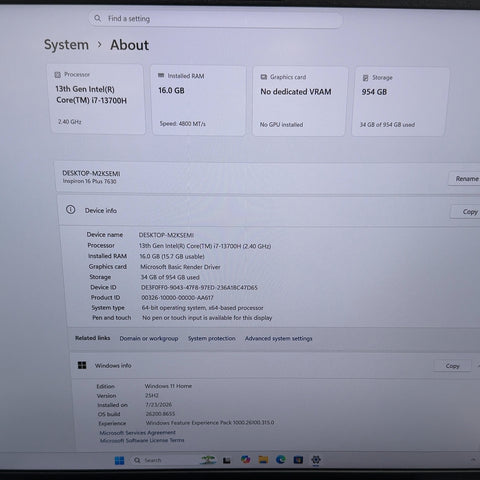
Task: Open the Graphics card info card
Action: [300, 101]
